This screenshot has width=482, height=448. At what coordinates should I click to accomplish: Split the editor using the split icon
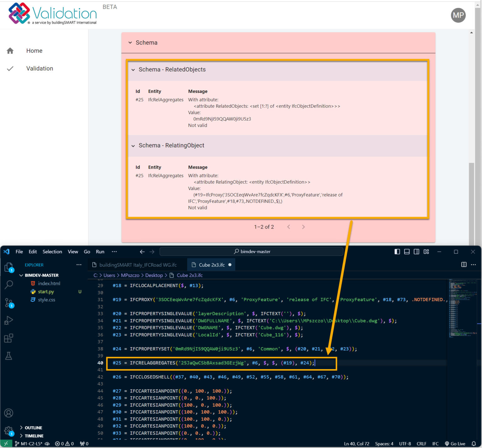pyautogui.click(x=464, y=265)
